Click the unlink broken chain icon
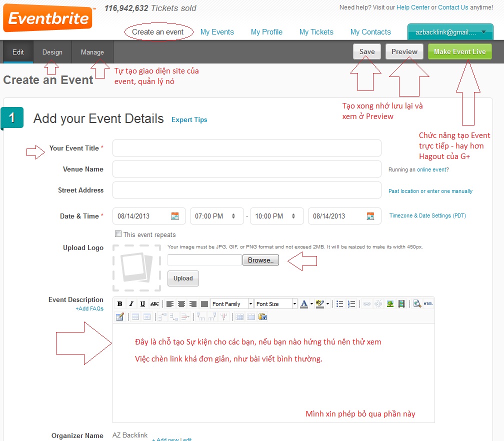This screenshot has height=441, width=504. coord(378,304)
